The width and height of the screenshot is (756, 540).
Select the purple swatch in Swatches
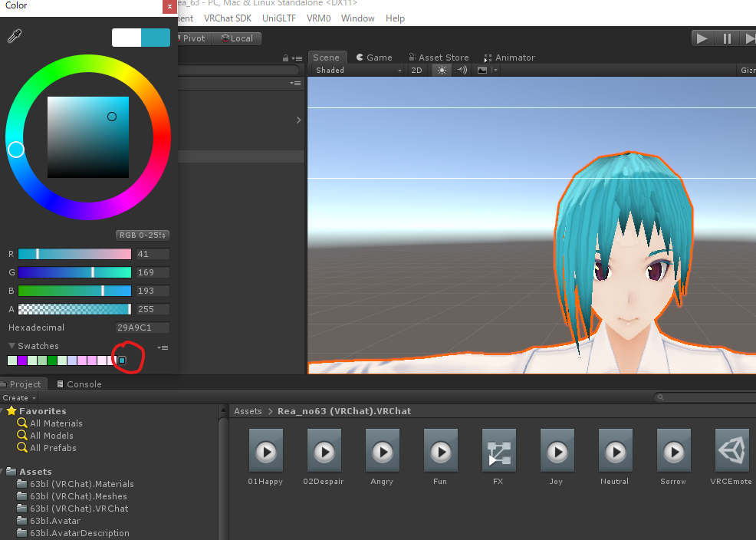pos(22,361)
